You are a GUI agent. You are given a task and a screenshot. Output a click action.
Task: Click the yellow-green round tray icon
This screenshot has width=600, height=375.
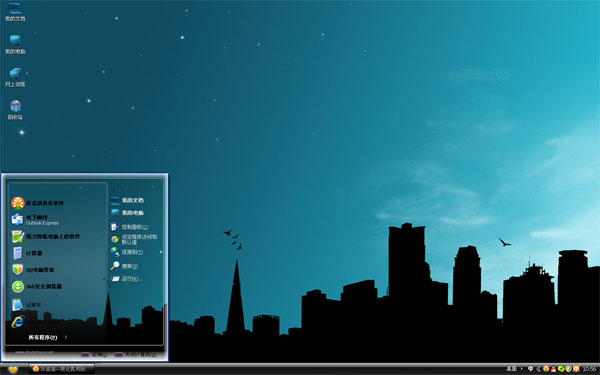561,369
